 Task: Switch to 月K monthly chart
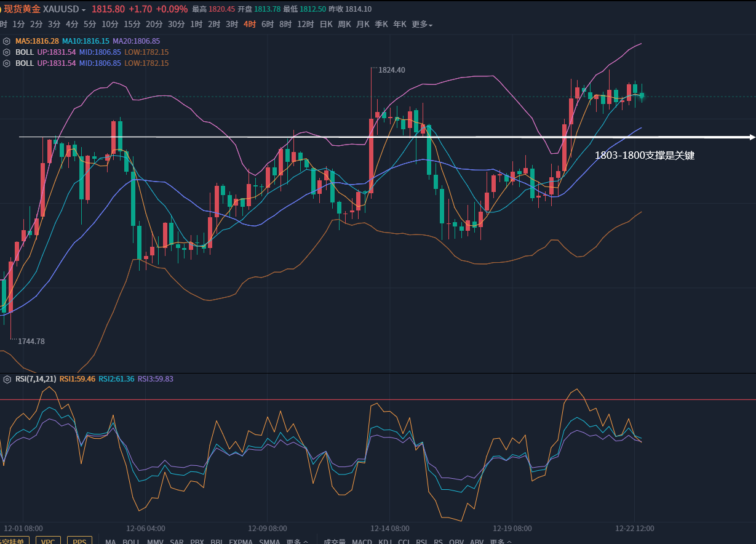[363, 25]
